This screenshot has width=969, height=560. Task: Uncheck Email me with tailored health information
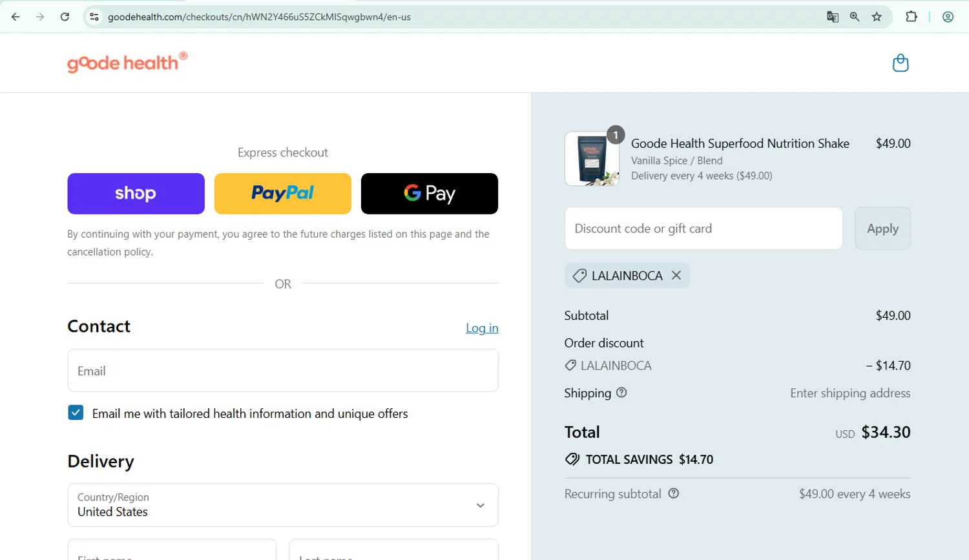click(76, 413)
